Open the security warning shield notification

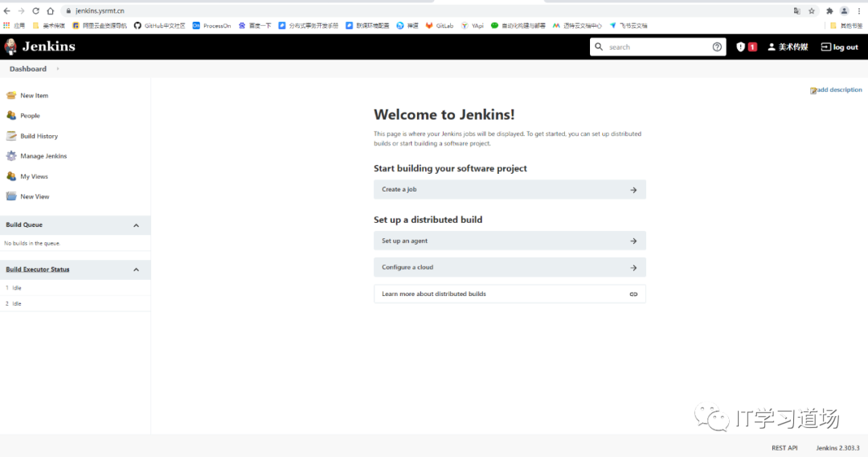tap(740, 47)
